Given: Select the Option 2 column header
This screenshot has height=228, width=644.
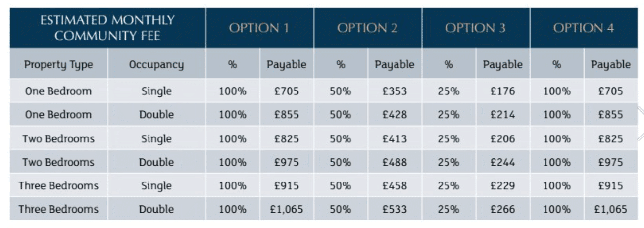Looking at the screenshot, I should click(x=367, y=28).
